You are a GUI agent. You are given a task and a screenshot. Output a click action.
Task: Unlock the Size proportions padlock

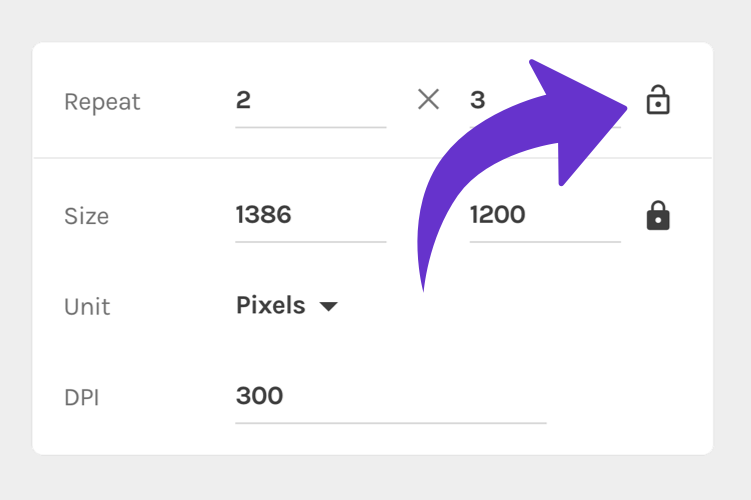tap(657, 216)
